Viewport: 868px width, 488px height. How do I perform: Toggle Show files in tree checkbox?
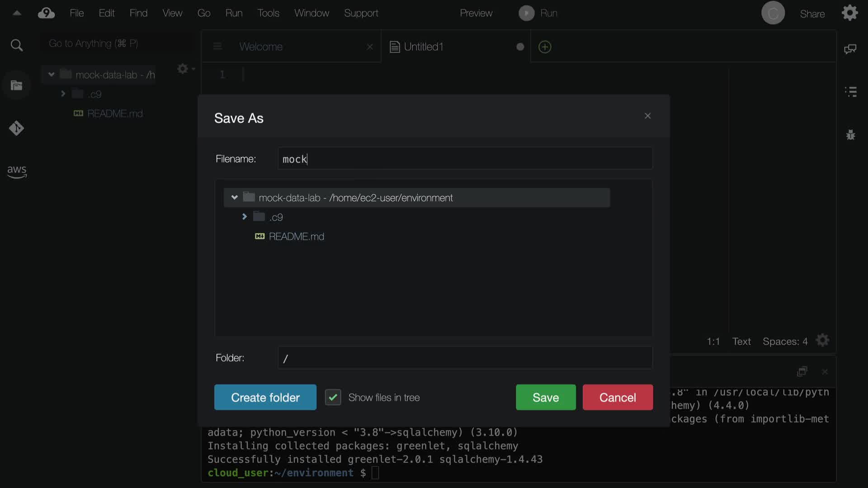coord(333,398)
